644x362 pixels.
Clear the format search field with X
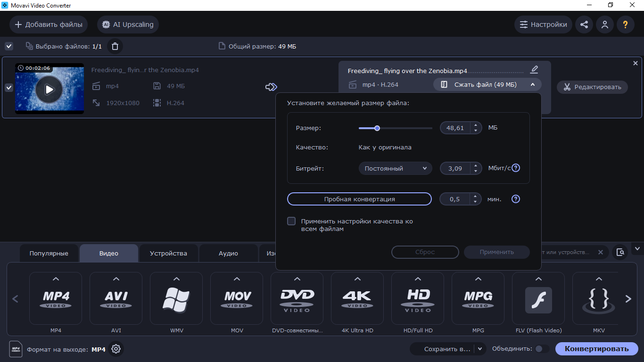point(601,252)
